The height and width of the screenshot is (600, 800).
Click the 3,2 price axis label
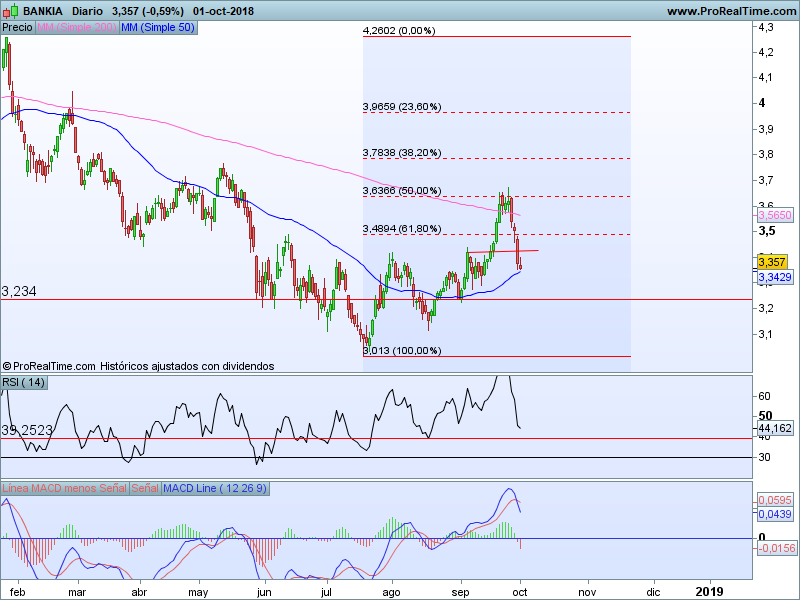(766, 308)
